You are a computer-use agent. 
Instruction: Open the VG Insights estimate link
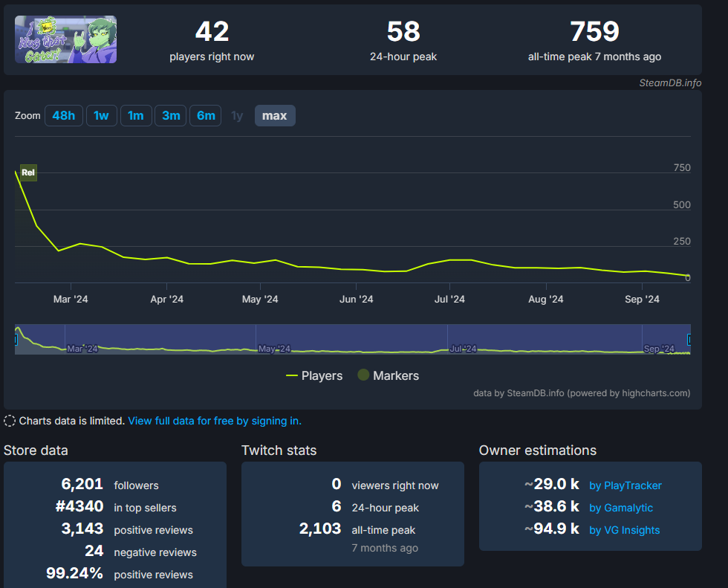click(x=625, y=530)
